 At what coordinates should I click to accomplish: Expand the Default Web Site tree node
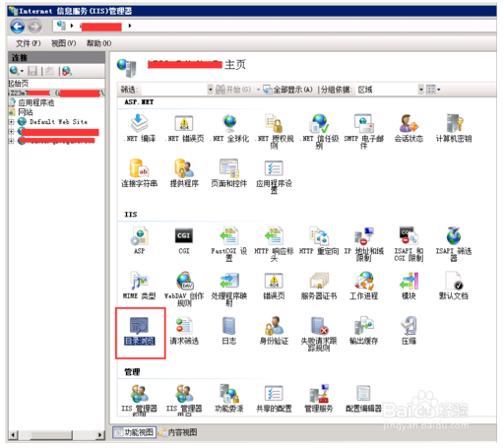(x=11, y=122)
